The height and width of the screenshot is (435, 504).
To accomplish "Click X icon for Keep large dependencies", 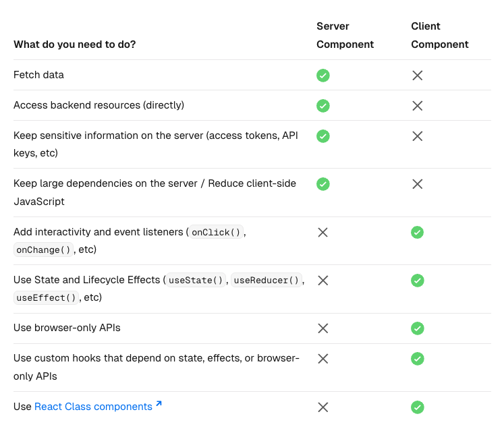I will (x=417, y=184).
